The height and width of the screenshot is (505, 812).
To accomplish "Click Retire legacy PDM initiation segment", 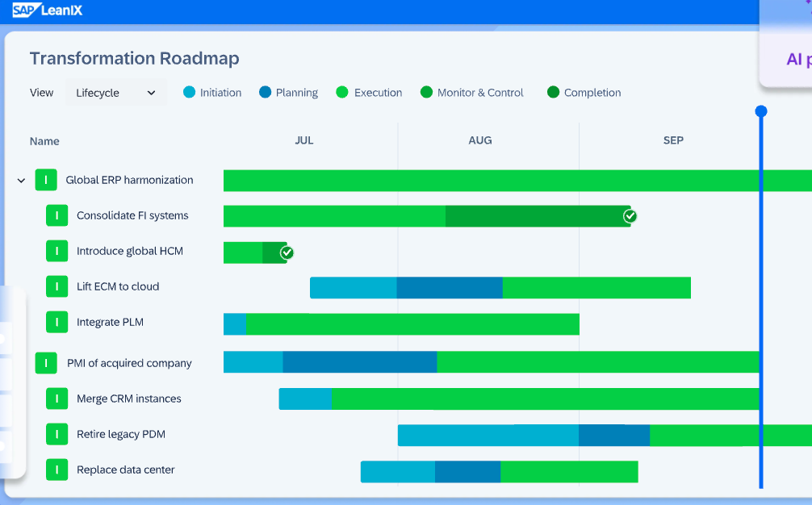I will (488, 435).
